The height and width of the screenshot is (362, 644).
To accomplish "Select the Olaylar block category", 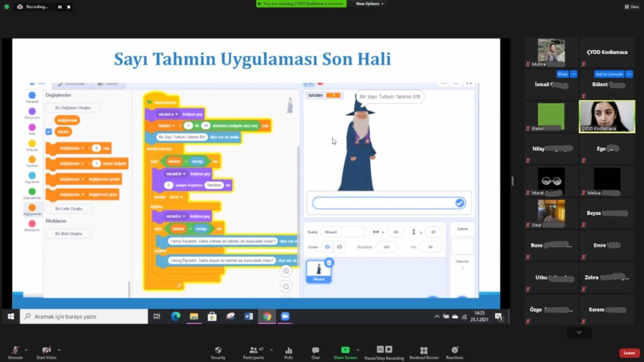I will coord(31,143).
